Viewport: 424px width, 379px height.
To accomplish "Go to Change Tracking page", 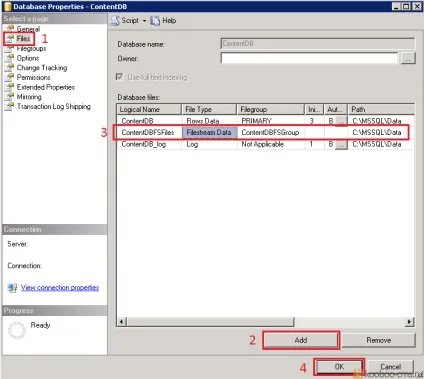I will [x=42, y=68].
